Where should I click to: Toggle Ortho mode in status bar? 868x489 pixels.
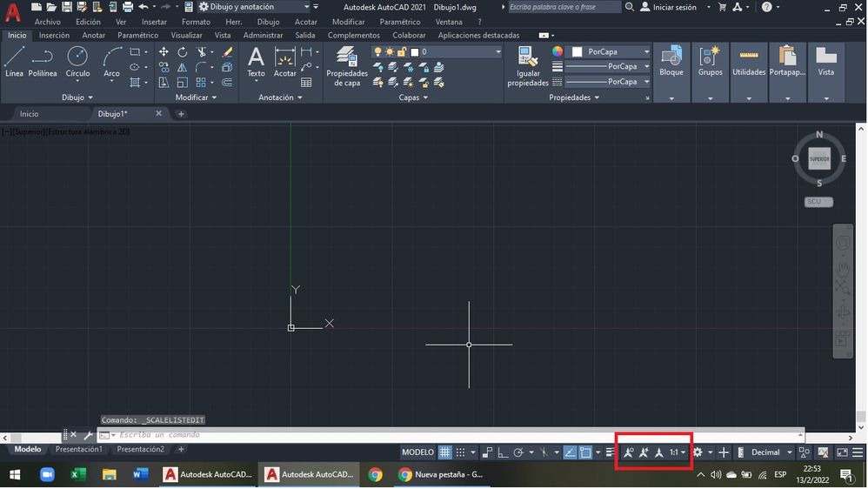[x=503, y=452]
